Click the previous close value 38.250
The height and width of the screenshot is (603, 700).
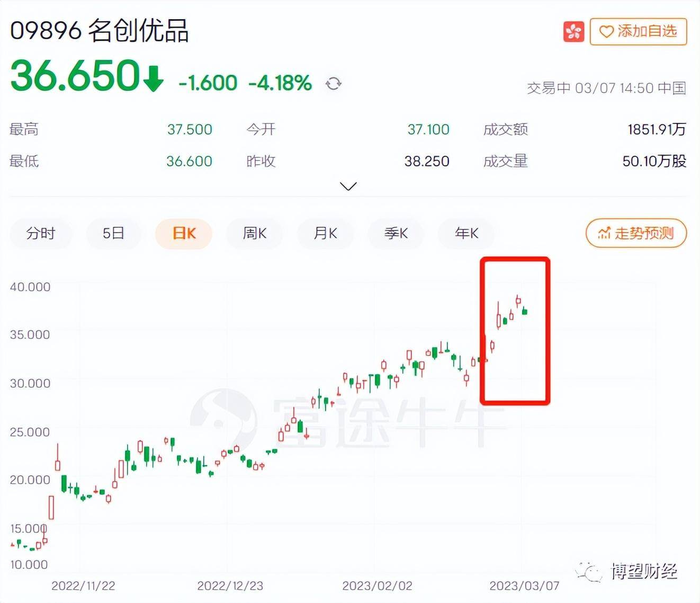[x=427, y=161]
